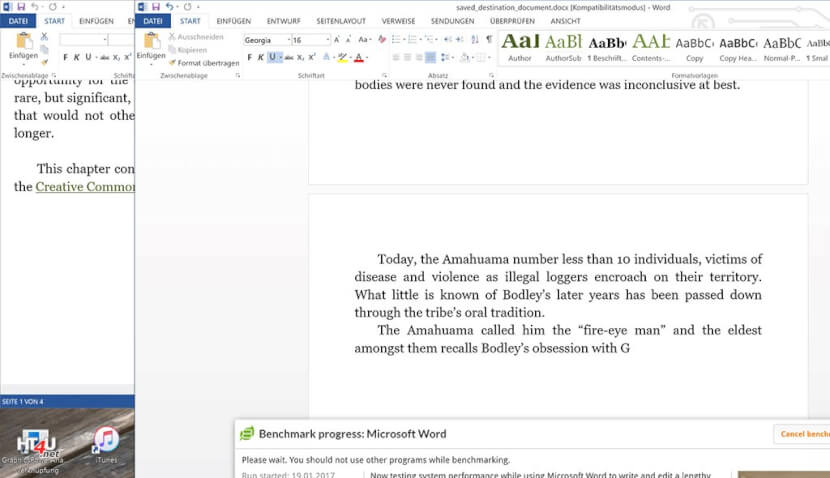Viewport: 830px width, 478px height.
Task: Increase font size with the grow font icon
Action: click(337, 40)
